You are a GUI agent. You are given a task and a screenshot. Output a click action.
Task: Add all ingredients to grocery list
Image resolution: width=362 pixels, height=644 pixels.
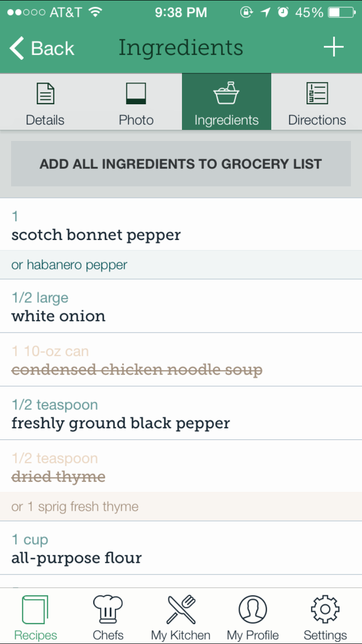(x=181, y=164)
